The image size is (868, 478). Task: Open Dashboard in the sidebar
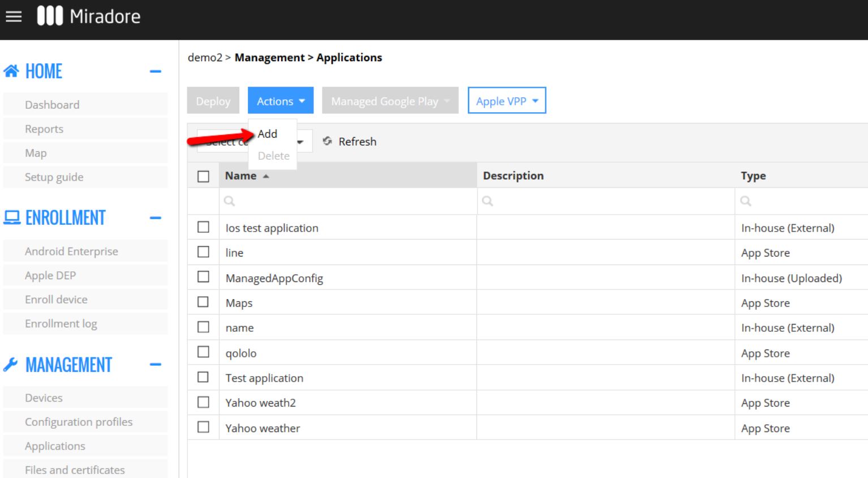(x=85, y=105)
